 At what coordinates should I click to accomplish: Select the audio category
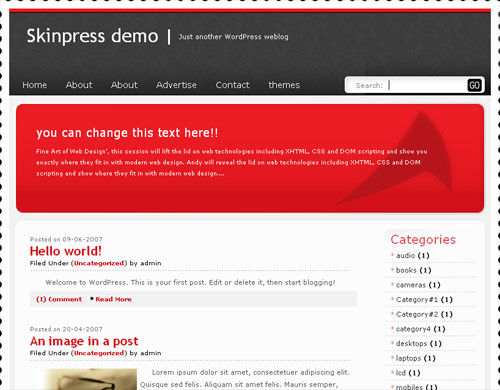tap(405, 256)
